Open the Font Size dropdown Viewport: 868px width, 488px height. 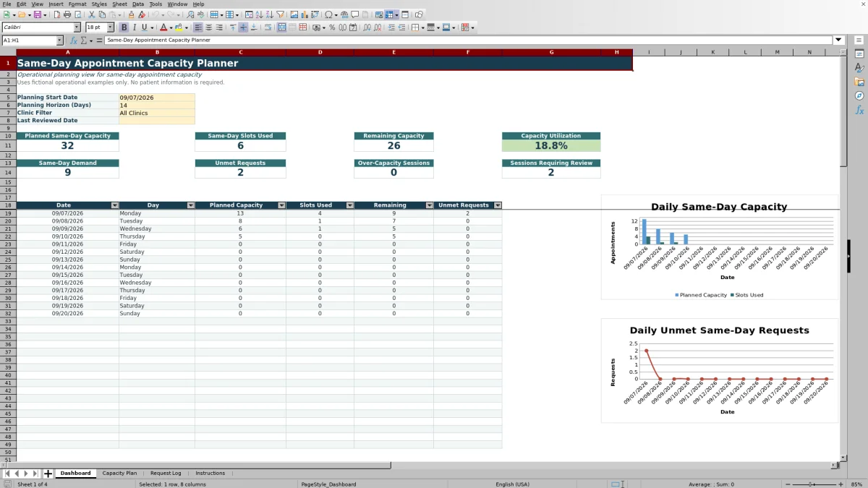(x=110, y=27)
